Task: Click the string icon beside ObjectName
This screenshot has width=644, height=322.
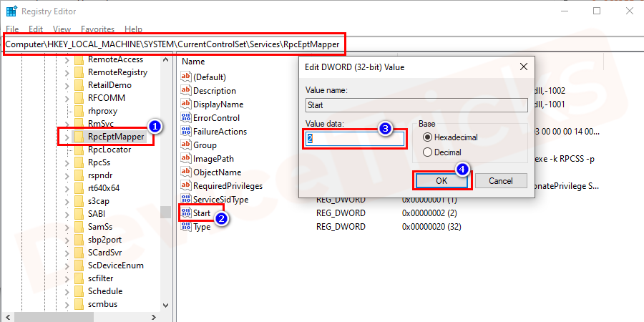Action: [186, 172]
